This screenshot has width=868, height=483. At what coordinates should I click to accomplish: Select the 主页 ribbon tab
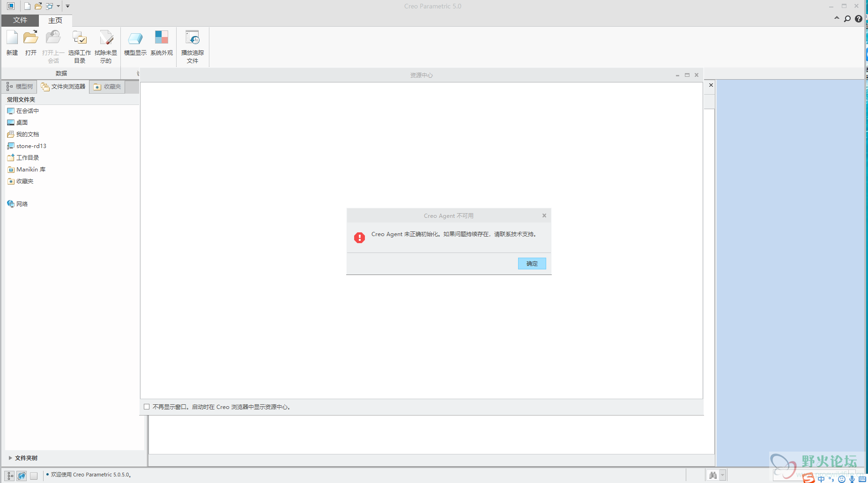55,20
